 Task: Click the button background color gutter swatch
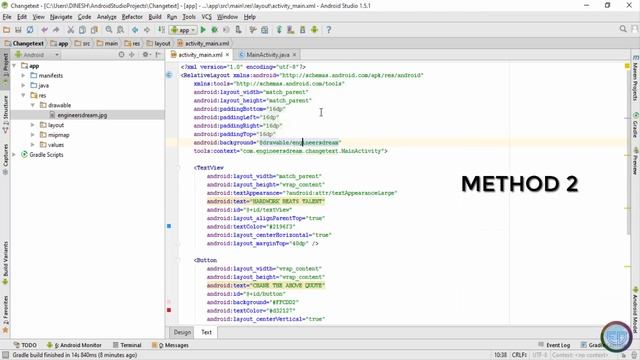coord(169,302)
